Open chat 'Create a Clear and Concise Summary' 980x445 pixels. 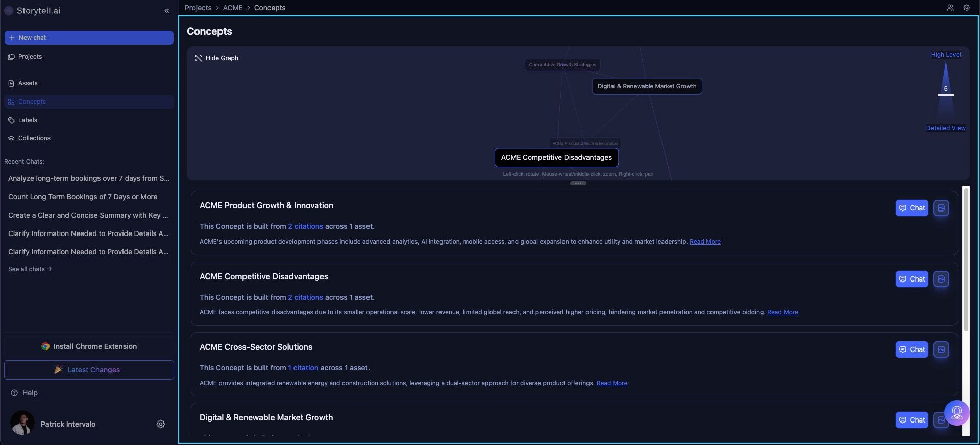pos(89,215)
